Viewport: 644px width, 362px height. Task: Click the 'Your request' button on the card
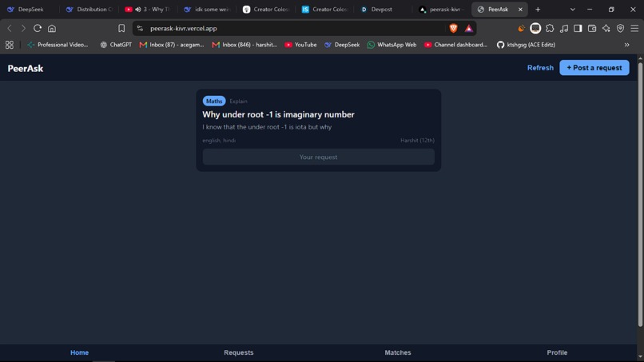(x=318, y=157)
